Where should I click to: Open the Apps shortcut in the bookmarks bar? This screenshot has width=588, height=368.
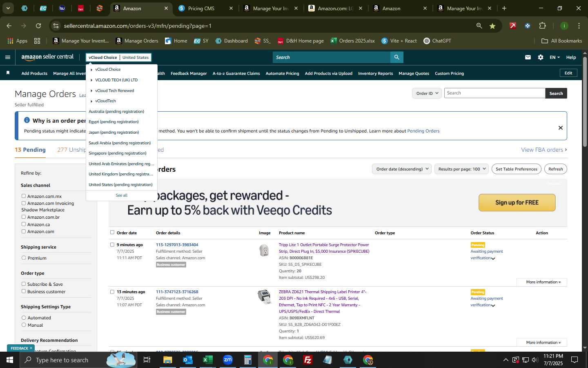(18, 41)
